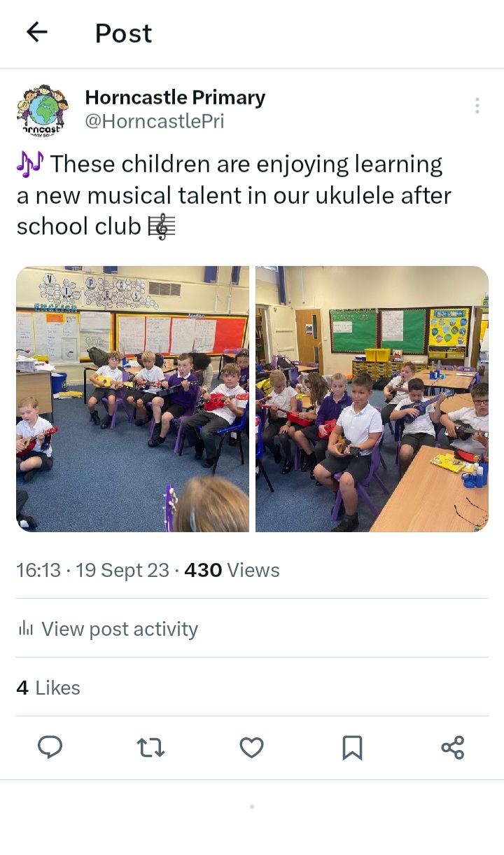The height and width of the screenshot is (855, 504).
Task: Go back using the arrow icon
Action: pos(36,32)
